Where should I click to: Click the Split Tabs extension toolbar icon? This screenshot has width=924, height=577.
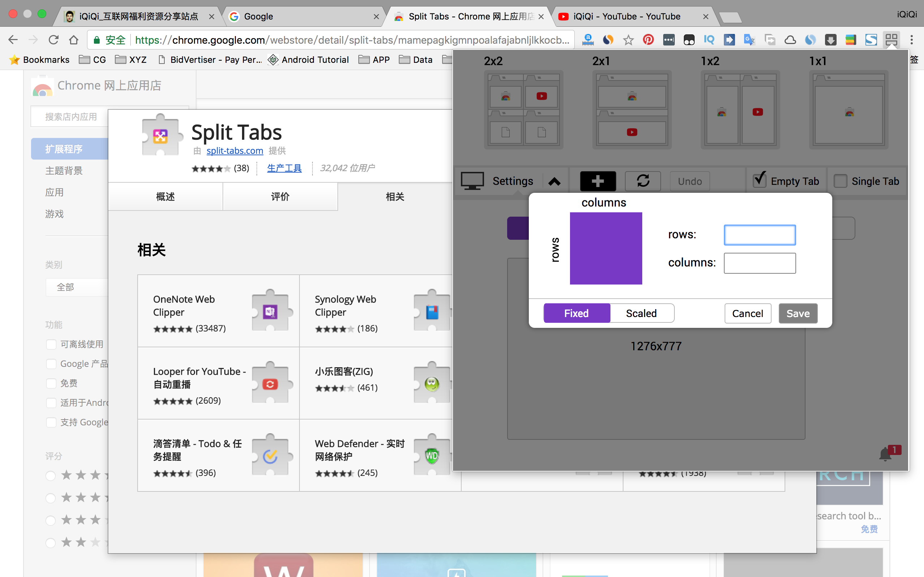[x=891, y=40]
